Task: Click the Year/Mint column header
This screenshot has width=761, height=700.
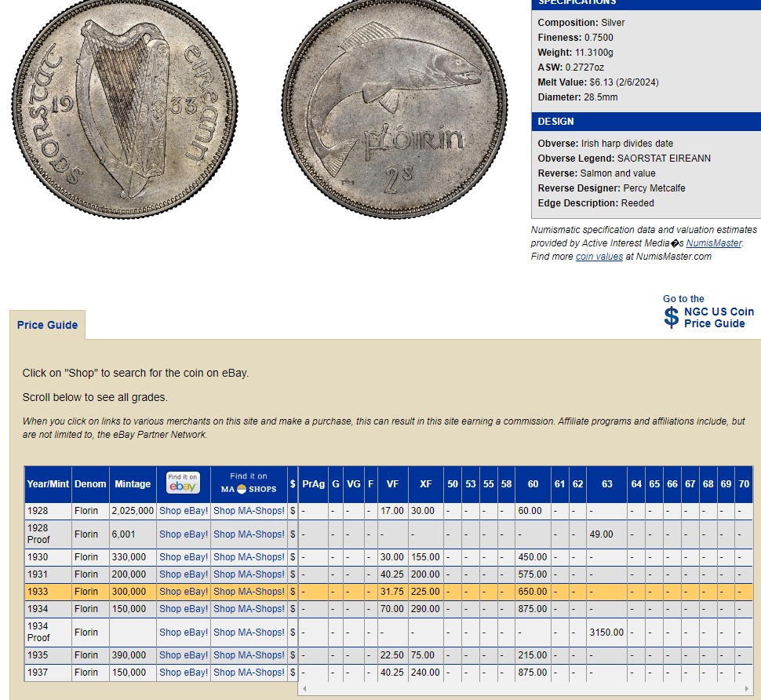Action: [x=48, y=484]
